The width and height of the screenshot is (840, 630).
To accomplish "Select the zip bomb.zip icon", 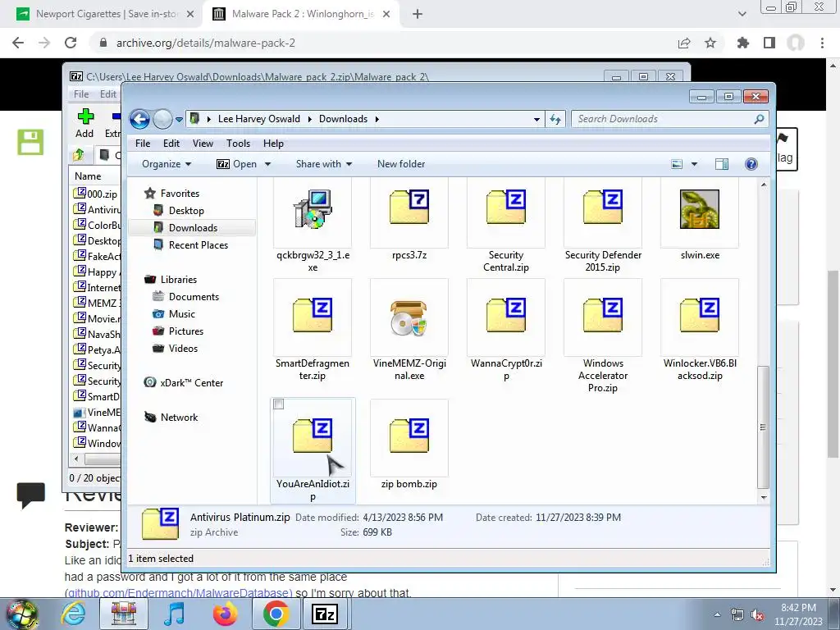I will 409,436.
